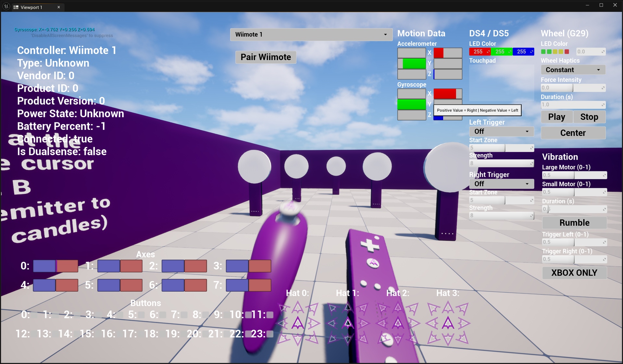Toggle the button 11 indicator box

coord(270,315)
